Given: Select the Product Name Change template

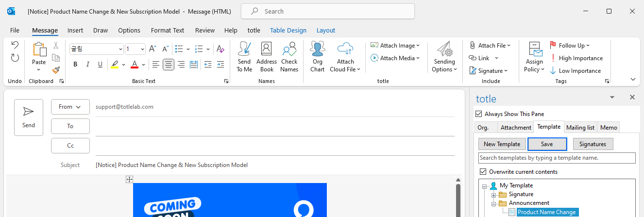Looking at the screenshot, I should (x=546, y=212).
